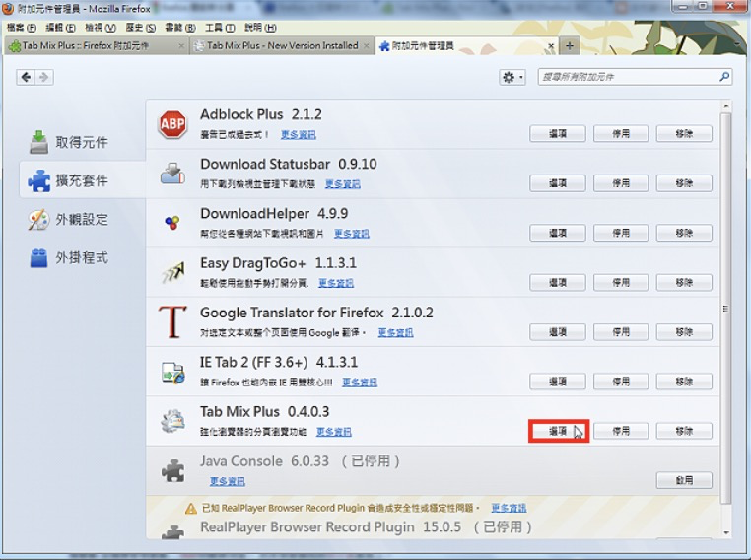The height and width of the screenshot is (560, 751).
Task: Disable IE Tab 2
Action: [x=621, y=382]
